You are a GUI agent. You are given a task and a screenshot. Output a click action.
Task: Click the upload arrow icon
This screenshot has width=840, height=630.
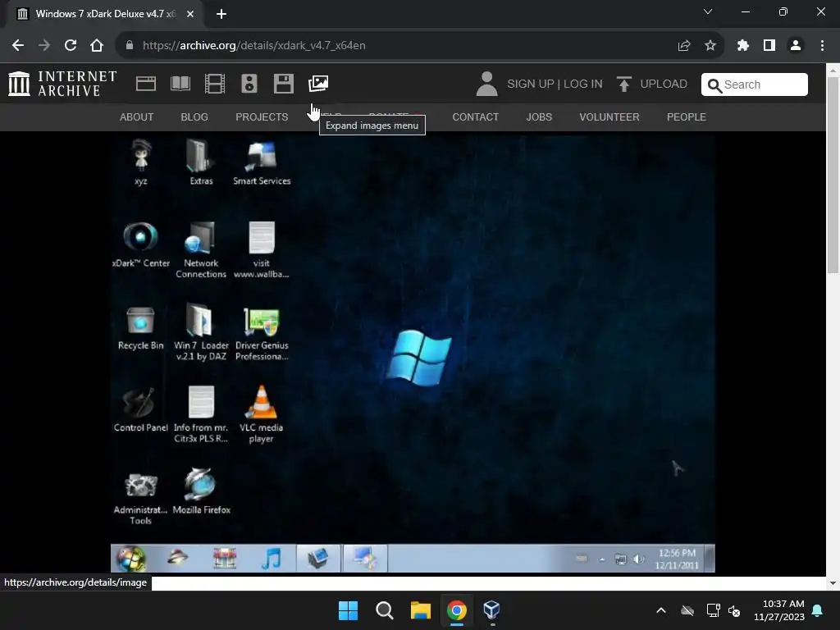click(624, 84)
